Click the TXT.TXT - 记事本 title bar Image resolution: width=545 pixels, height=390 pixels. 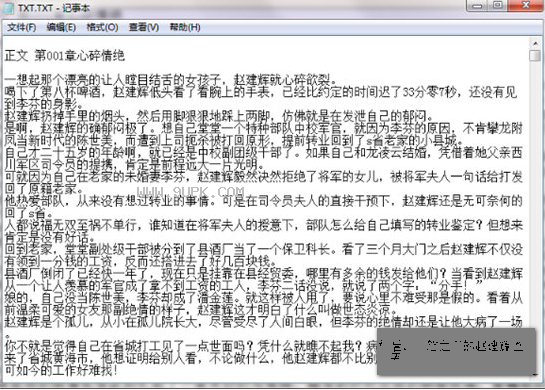[243, 8]
